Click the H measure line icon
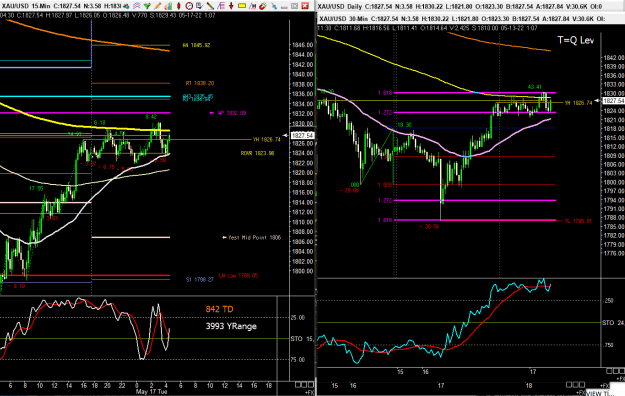The image size is (625, 396). (x=252, y=6)
